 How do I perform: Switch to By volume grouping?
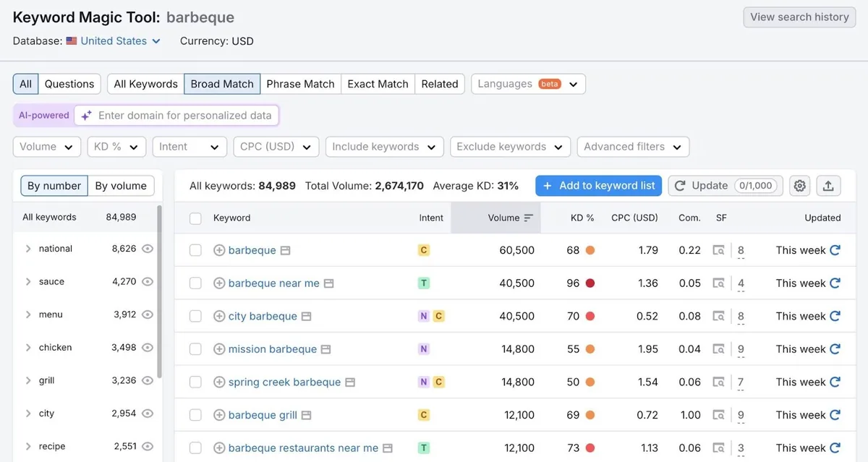tap(121, 186)
